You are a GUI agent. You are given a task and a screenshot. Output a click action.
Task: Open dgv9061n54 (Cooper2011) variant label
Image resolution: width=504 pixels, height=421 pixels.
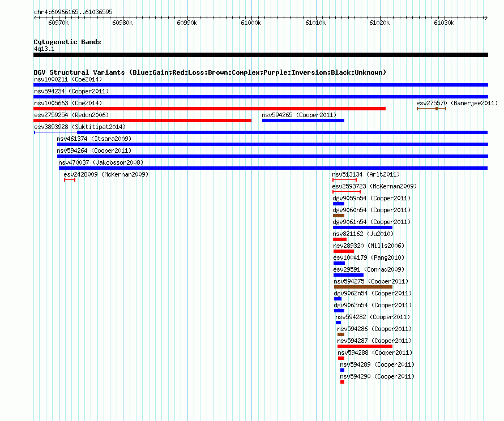coord(371,222)
